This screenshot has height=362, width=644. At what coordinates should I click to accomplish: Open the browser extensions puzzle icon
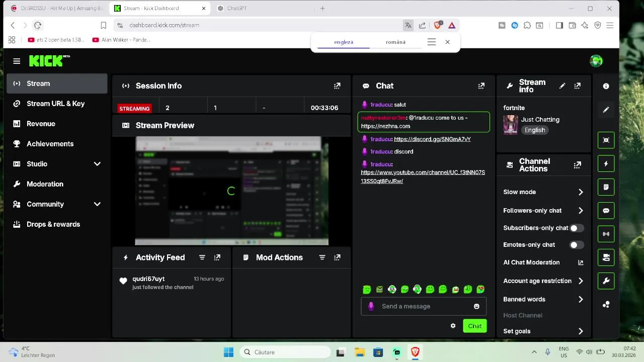click(527, 25)
